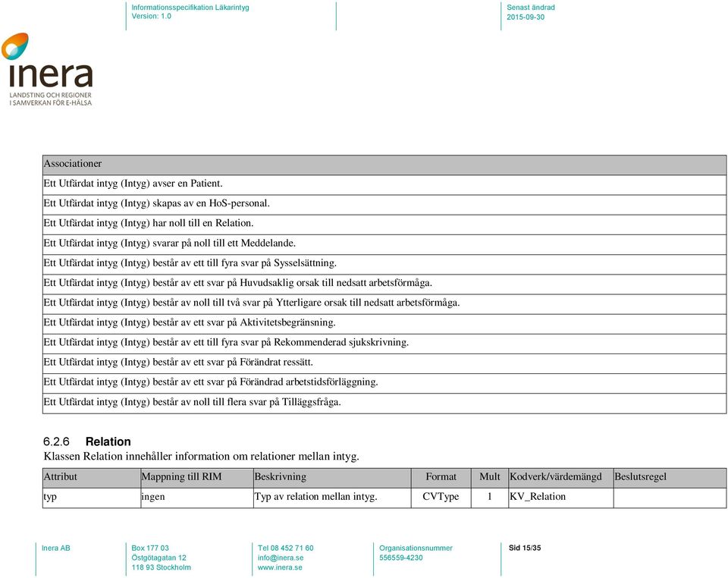Click the 'Associationer' table header
The image size is (728, 578).
[x=384, y=165]
